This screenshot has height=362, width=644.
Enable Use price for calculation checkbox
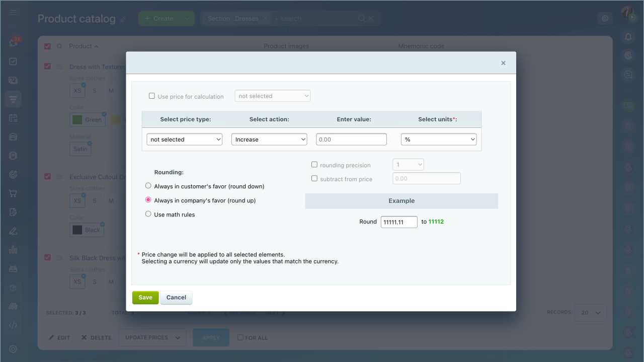tap(152, 96)
